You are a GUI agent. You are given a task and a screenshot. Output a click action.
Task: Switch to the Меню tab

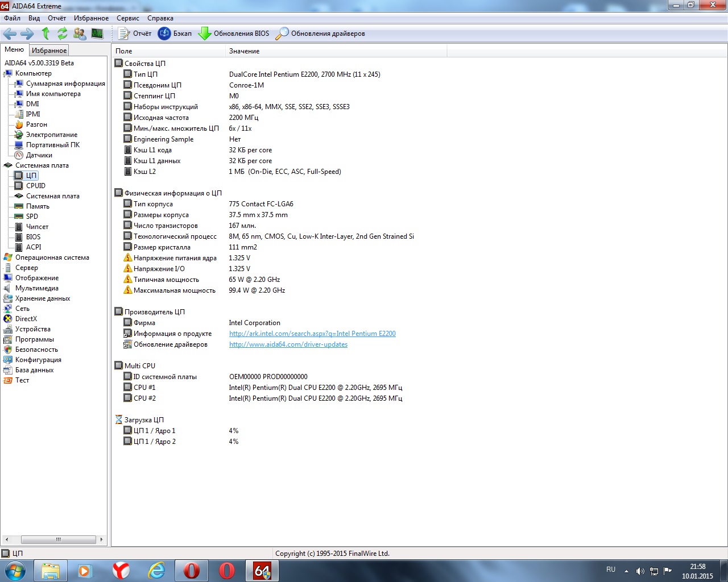(14, 50)
